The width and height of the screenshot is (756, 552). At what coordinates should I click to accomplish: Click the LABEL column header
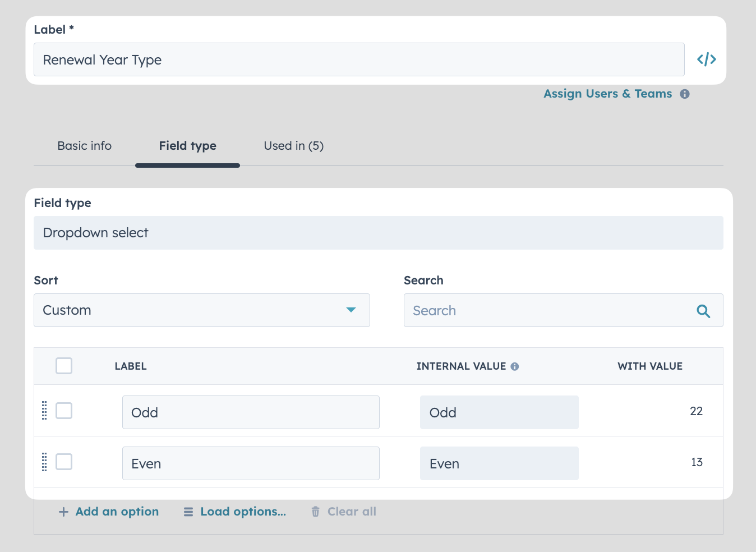tap(131, 366)
